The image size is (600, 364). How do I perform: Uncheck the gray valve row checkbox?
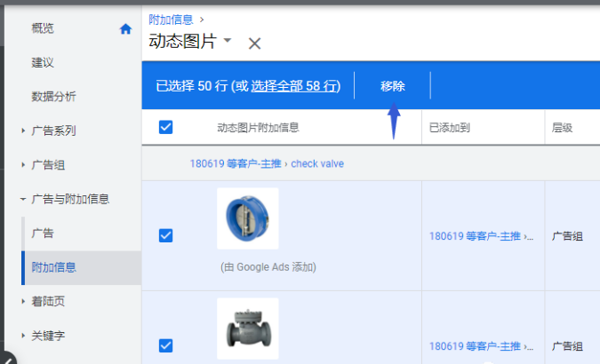coord(165,345)
